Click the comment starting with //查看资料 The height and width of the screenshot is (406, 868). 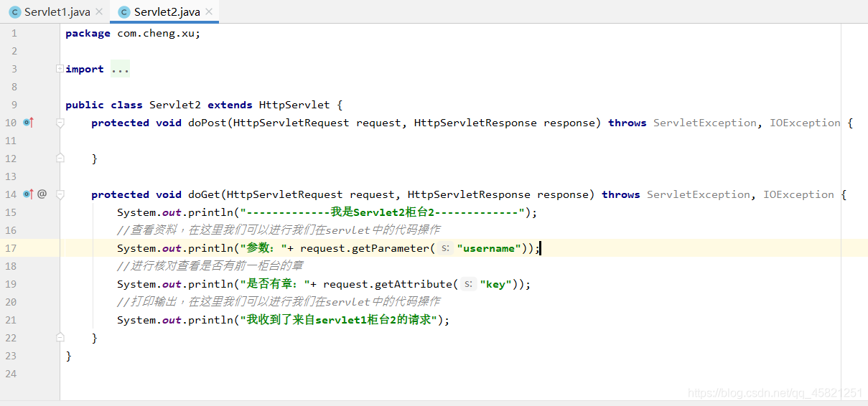pos(279,230)
